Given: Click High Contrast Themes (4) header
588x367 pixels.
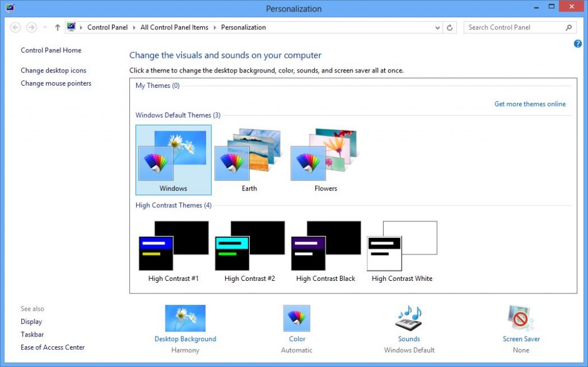Looking at the screenshot, I should click(173, 205).
